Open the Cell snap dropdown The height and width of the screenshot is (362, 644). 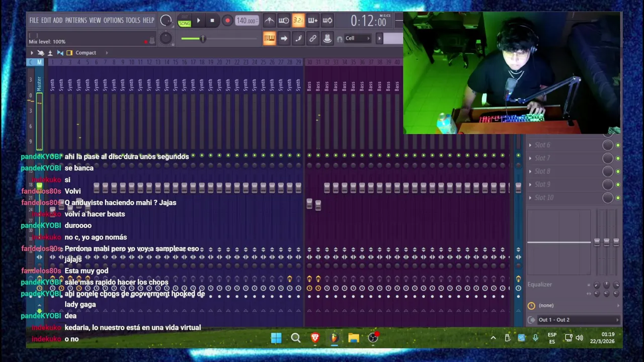(357, 38)
